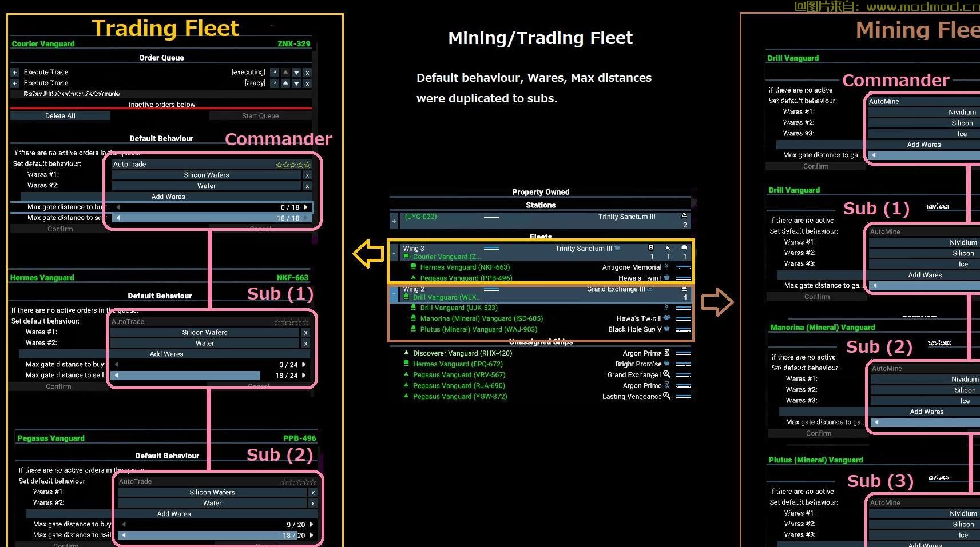Viewport: 980px width, 547px height.
Task: Click Courier Vanguard max buy distance slider
Action: pos(212,207)
